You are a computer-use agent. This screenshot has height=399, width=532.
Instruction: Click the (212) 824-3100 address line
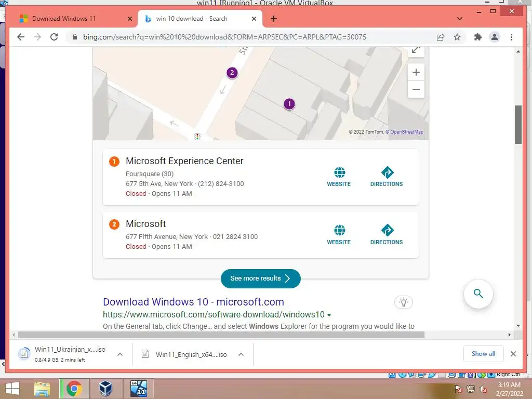tap(184, 184)
